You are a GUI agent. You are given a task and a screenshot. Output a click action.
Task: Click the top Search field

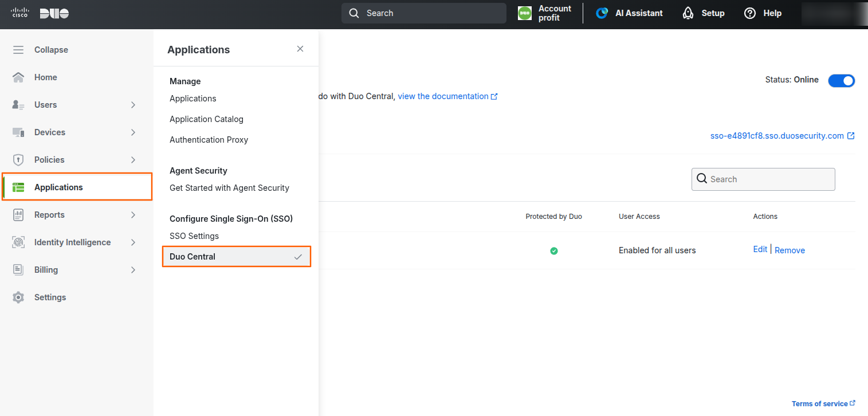click(424, 13)
